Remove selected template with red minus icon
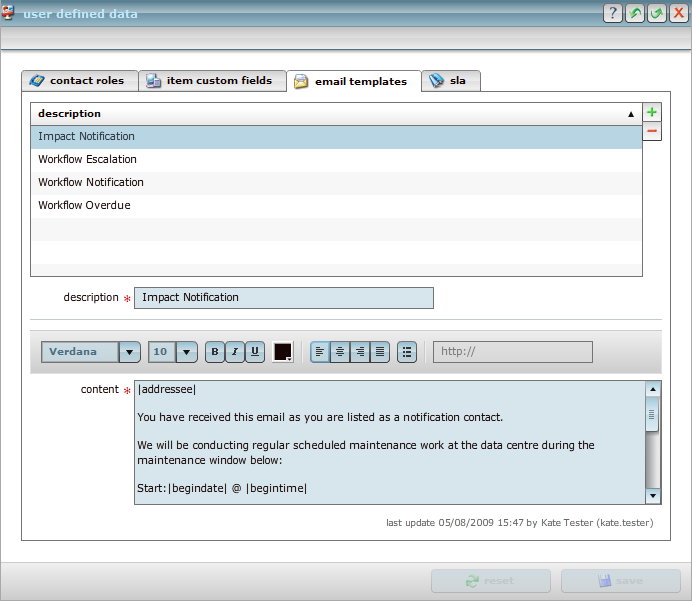 (652, 131)
